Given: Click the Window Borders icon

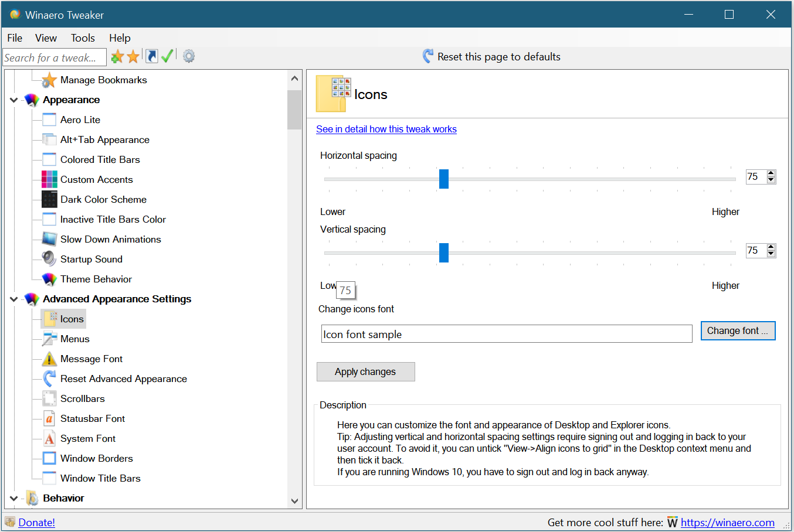Looking at the screenshot, I should click(49, 458).
